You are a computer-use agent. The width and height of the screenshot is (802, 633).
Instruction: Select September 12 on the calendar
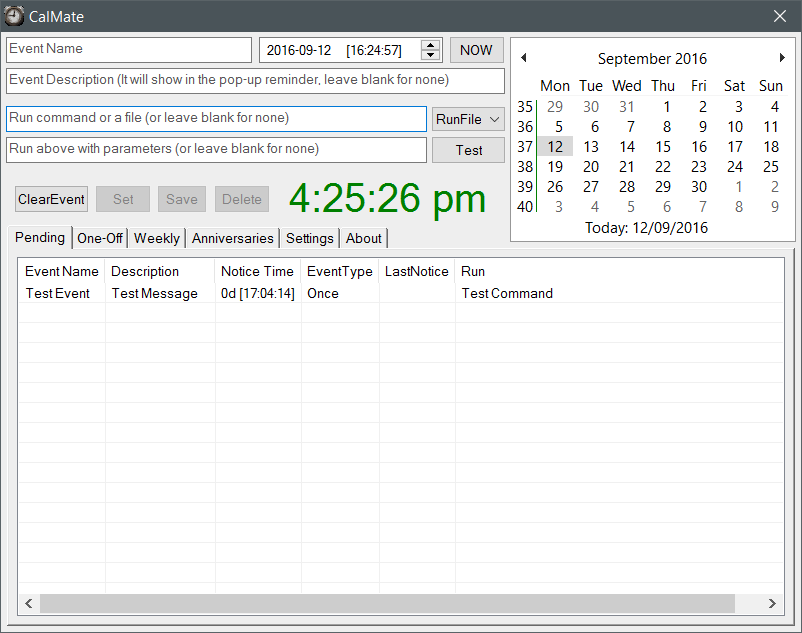click(x=558, y=146)
